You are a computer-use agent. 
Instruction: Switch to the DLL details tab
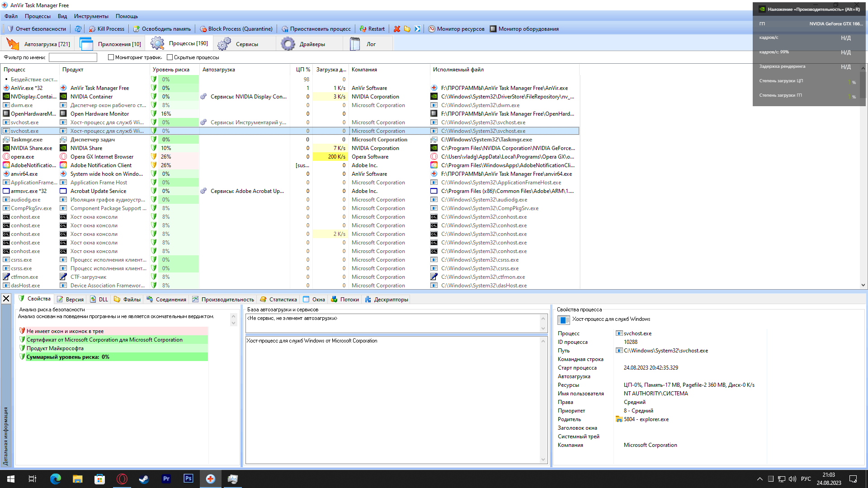tap(99, 300)
